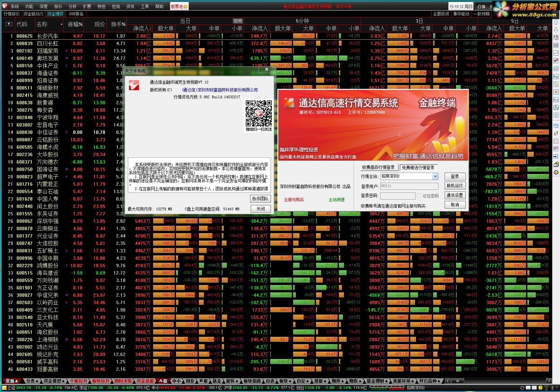
Task: Open the 主题投资 tab
Action: [x=441, y=14]
